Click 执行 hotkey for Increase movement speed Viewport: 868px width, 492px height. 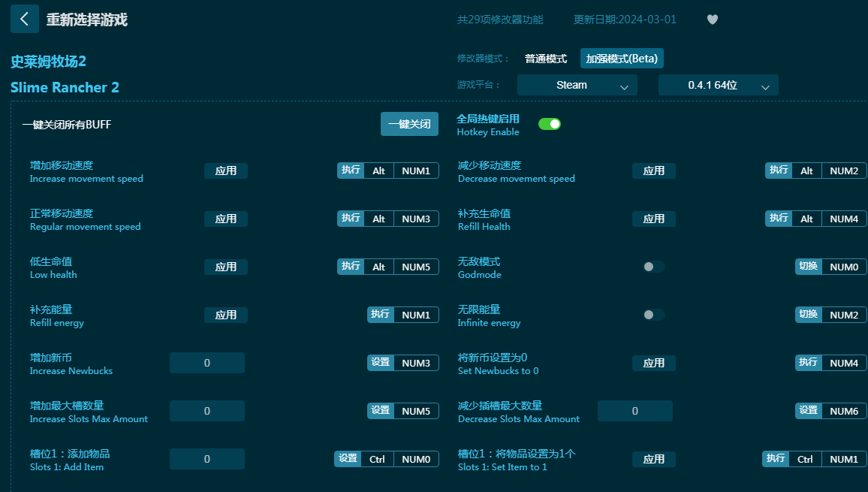click(351, 170)
